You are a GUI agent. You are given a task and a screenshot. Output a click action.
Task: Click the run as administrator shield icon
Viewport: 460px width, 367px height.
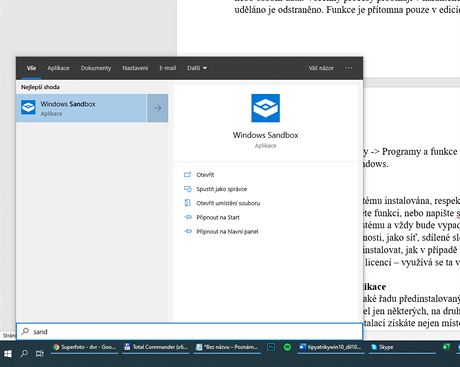[x=188, y=189]
